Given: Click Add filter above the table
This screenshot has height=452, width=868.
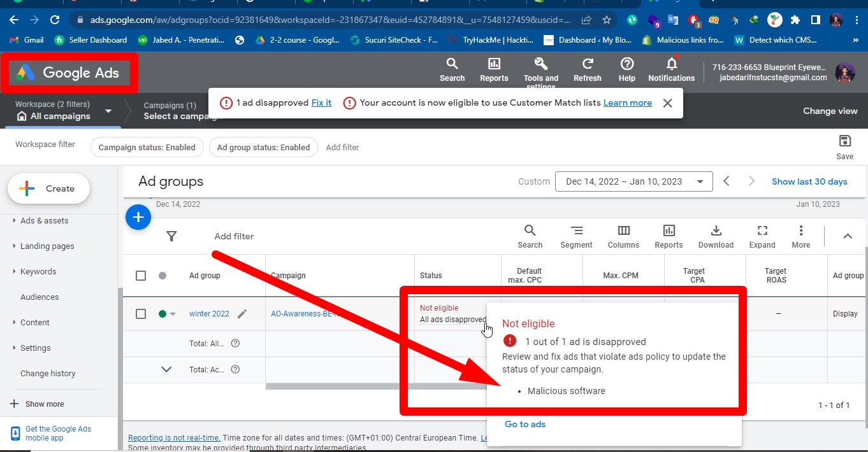Looking at the screenshot, I should (234, 236).
